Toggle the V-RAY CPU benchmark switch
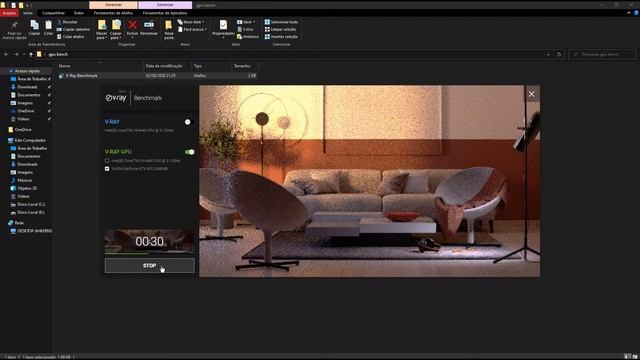This screenshot has width=640, height=360. pos(187,122)
